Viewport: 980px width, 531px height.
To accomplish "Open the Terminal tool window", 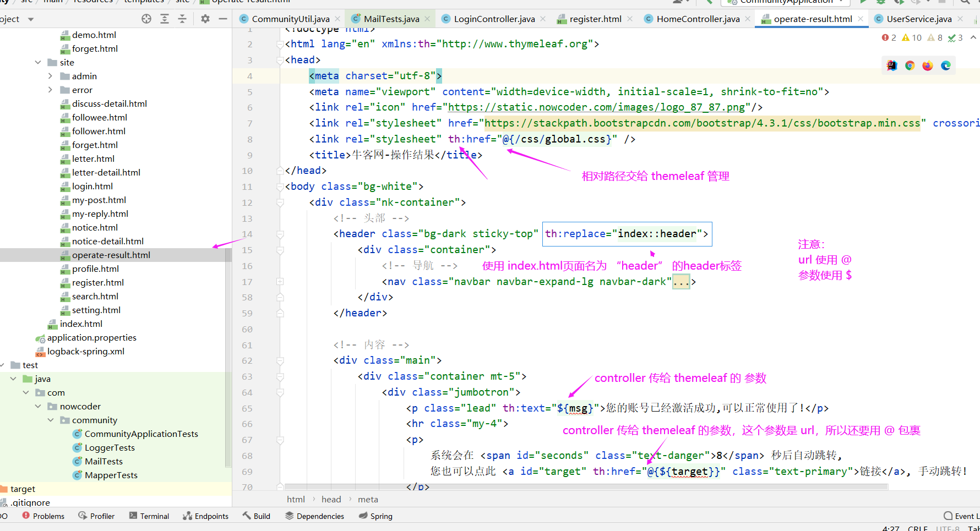I will (x=149, y=516).
